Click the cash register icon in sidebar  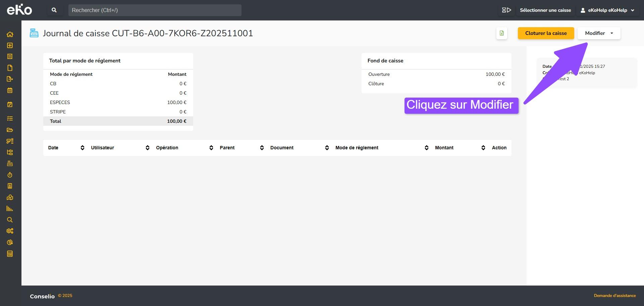pyautogui.click(x=10, y=163)
